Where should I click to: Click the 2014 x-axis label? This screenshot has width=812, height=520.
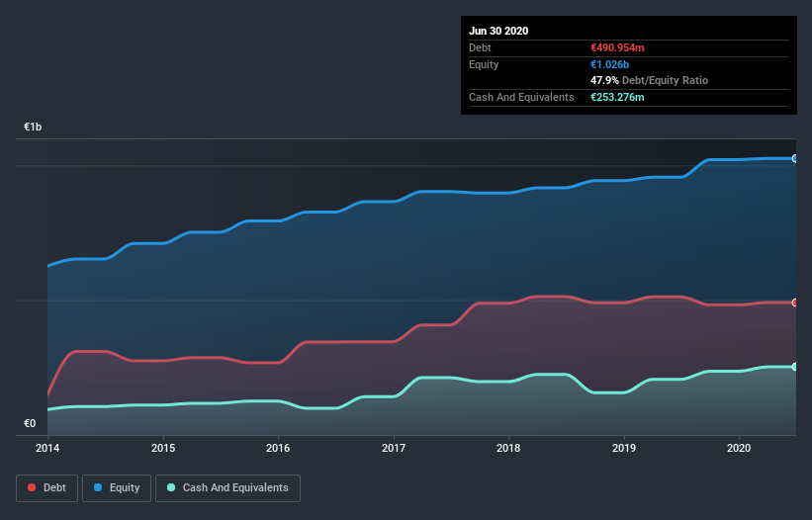[x=47, y=448]
